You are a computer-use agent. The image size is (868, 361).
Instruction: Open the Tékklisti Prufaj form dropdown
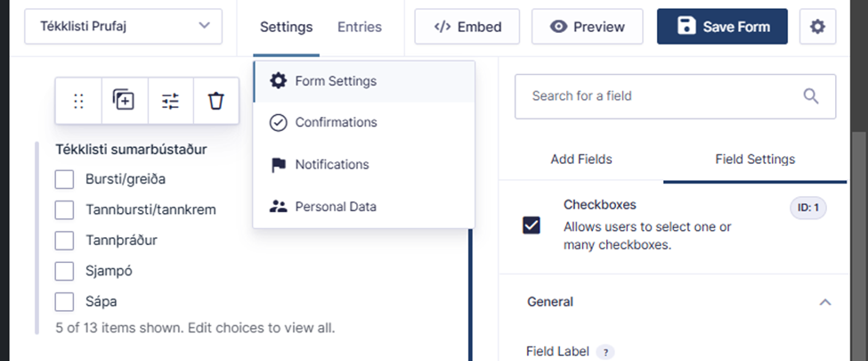[x=124, y=26]
